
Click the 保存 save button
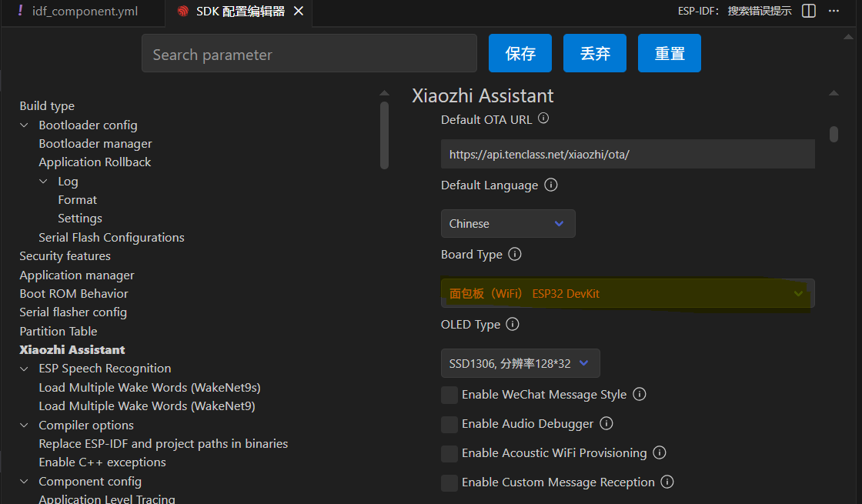(x=520, y=53)
